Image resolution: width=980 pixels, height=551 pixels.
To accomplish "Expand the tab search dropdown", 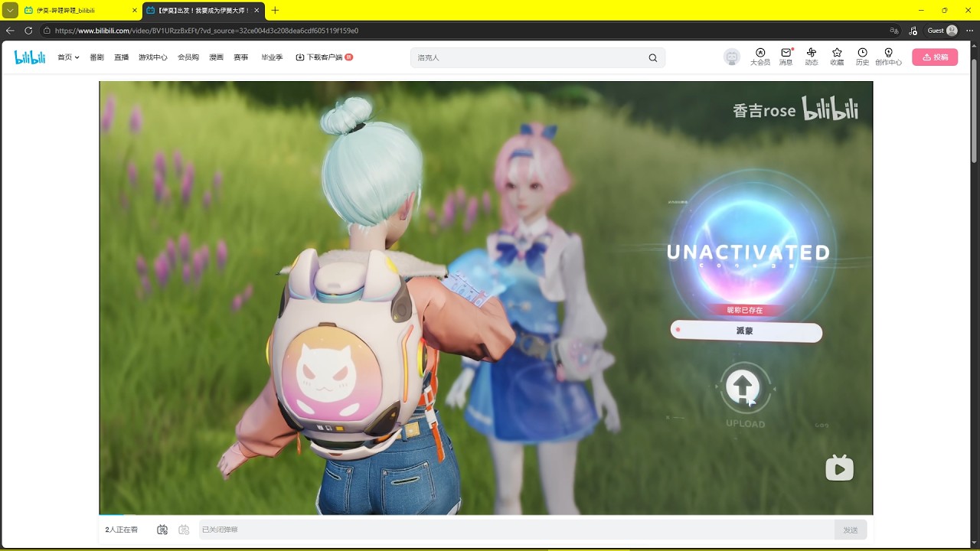I will 10,10.
